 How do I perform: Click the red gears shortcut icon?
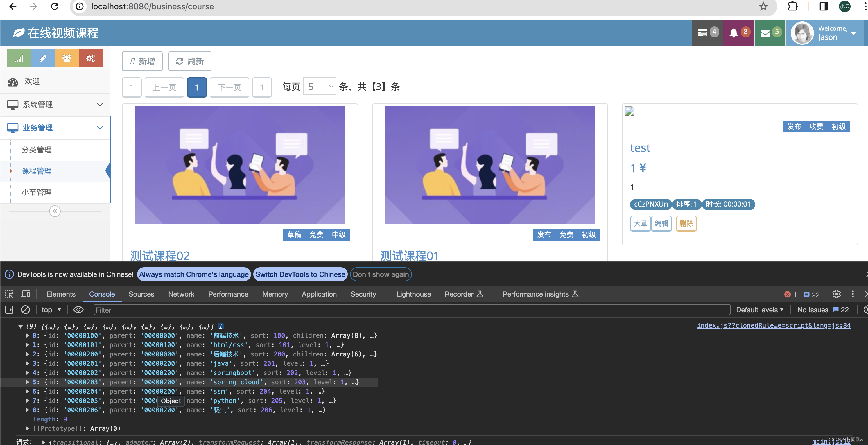(x=90, y=58)
